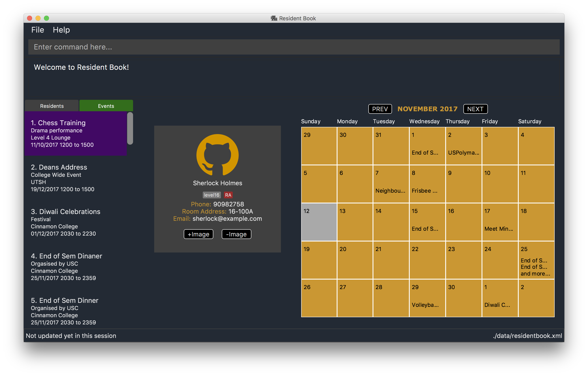Click the Wednesday column header
This screenshot has height=376, width=588.
pos(424,121)
